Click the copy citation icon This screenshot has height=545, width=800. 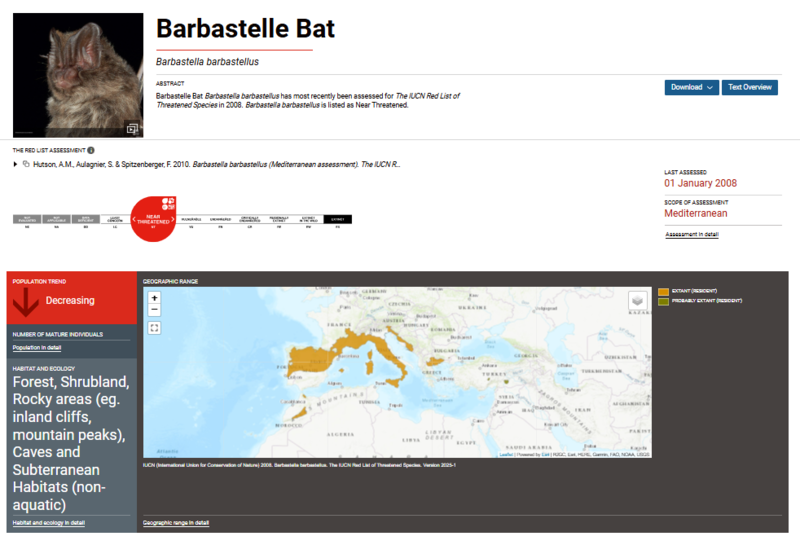(26, 163)
